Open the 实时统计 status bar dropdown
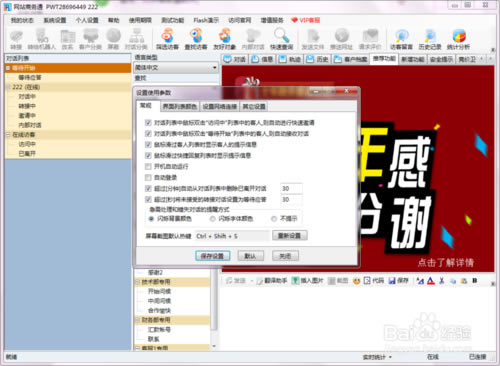 point(377,357)
